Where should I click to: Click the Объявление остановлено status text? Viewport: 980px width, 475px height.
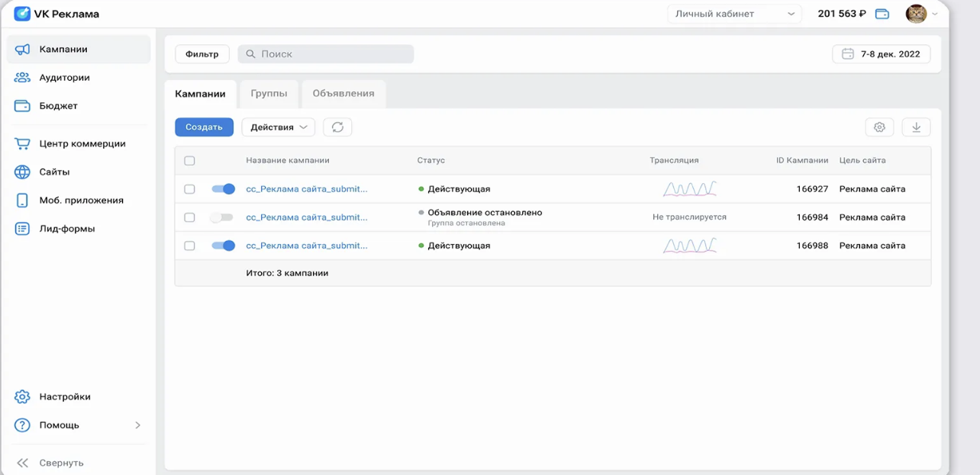point(485,213)
